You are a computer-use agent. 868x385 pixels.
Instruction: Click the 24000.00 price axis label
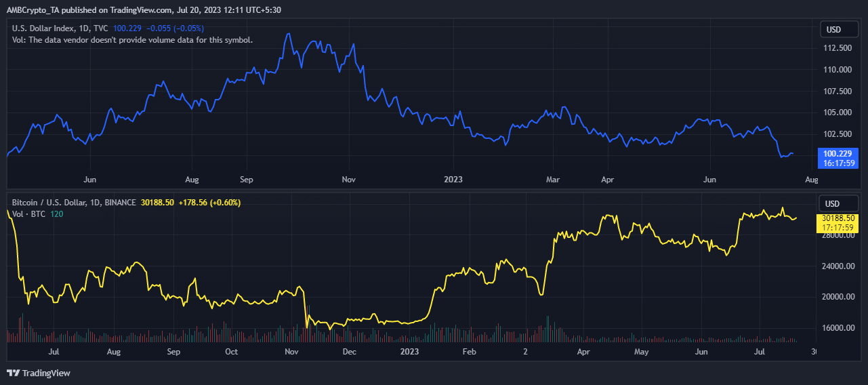(839, 266)
